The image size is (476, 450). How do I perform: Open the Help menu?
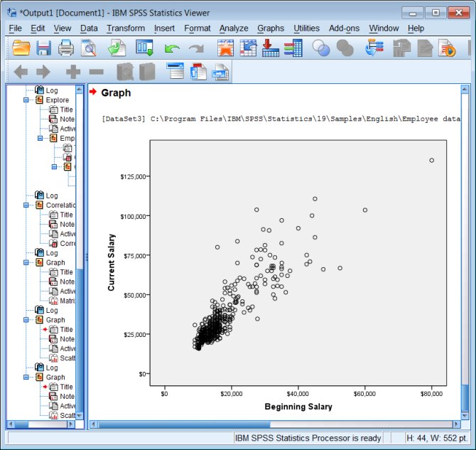tap(416, 28)
